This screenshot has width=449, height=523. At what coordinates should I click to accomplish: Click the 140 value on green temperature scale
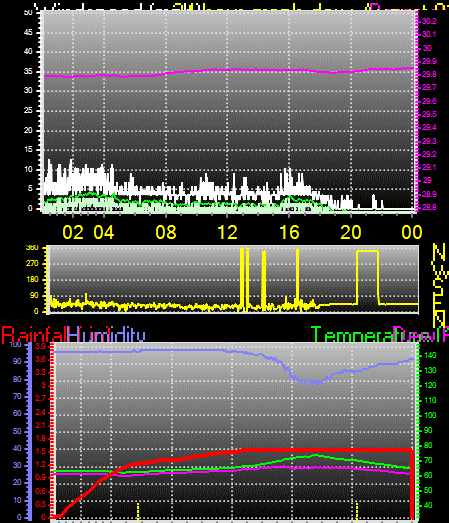[x=430, y=356]
